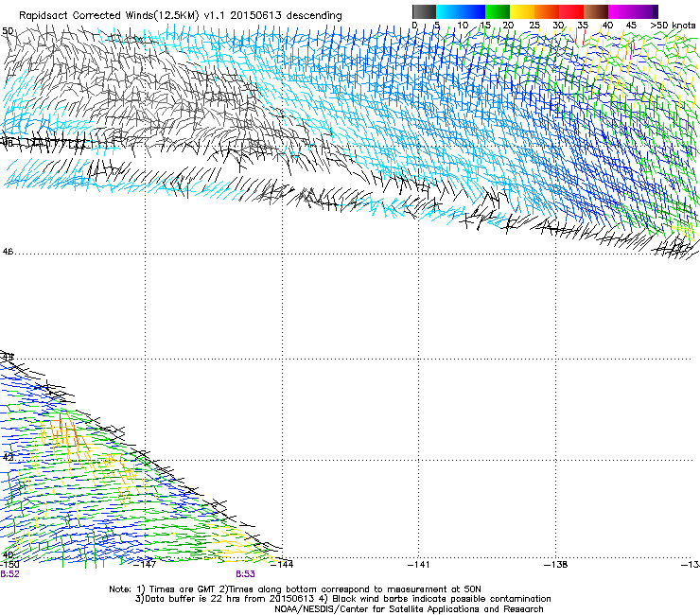Click the longitude label '-147'
700x615 pixels.
pyautogui.click(x=145, y=565)
